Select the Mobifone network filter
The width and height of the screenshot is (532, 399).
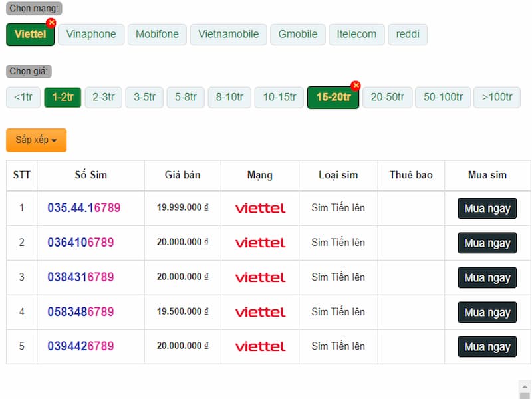[x=157, y=35]
